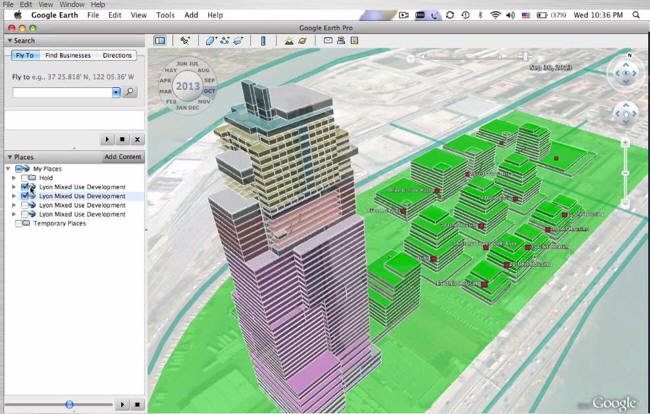Click the battery icon in menu bar

[x=542, y=15]
